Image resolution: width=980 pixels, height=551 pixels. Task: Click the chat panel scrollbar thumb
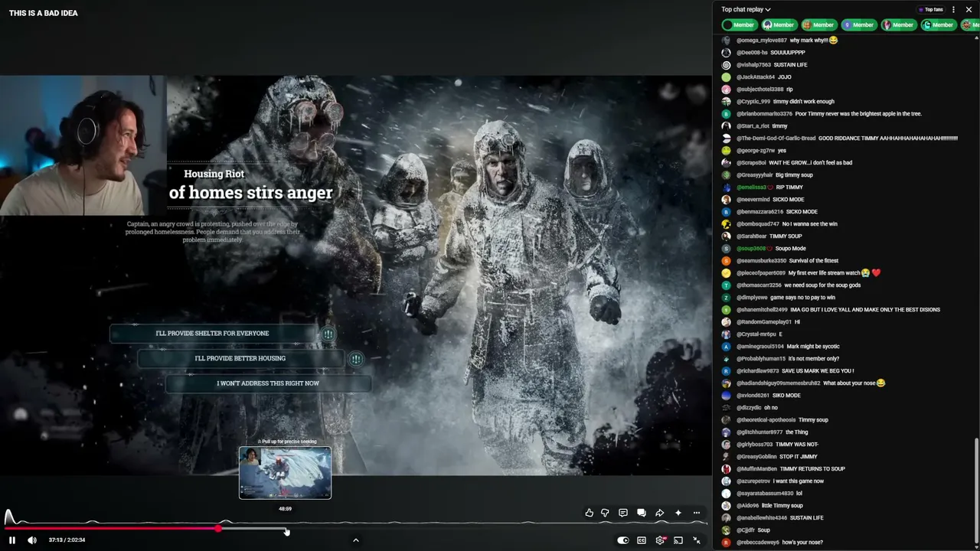[976, 492]
